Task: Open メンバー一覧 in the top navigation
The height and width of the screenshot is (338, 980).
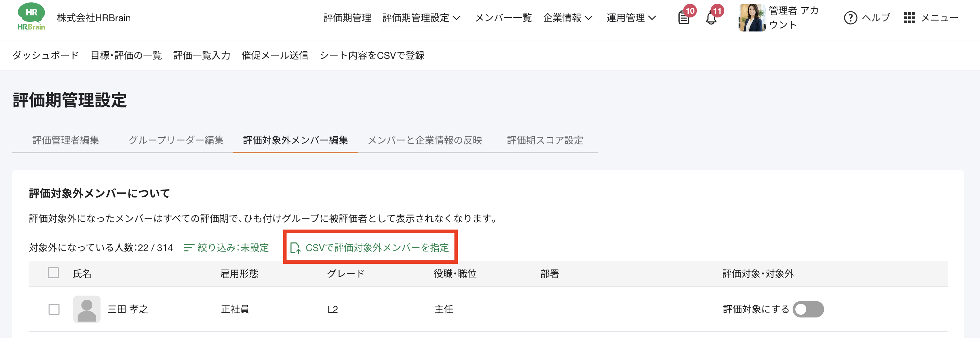Action: tap(503, 18)
